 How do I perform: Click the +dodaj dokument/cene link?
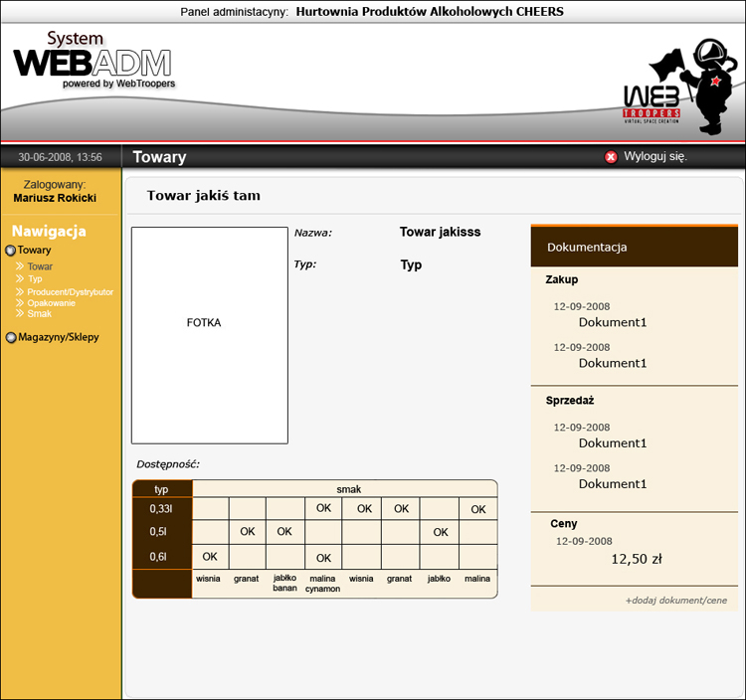675,601
